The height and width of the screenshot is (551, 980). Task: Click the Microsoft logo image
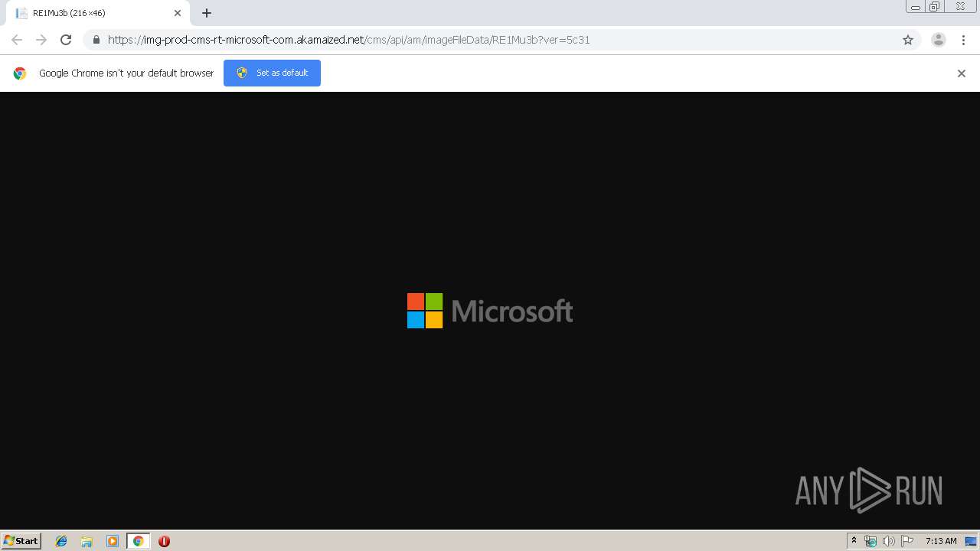[490, 311]
